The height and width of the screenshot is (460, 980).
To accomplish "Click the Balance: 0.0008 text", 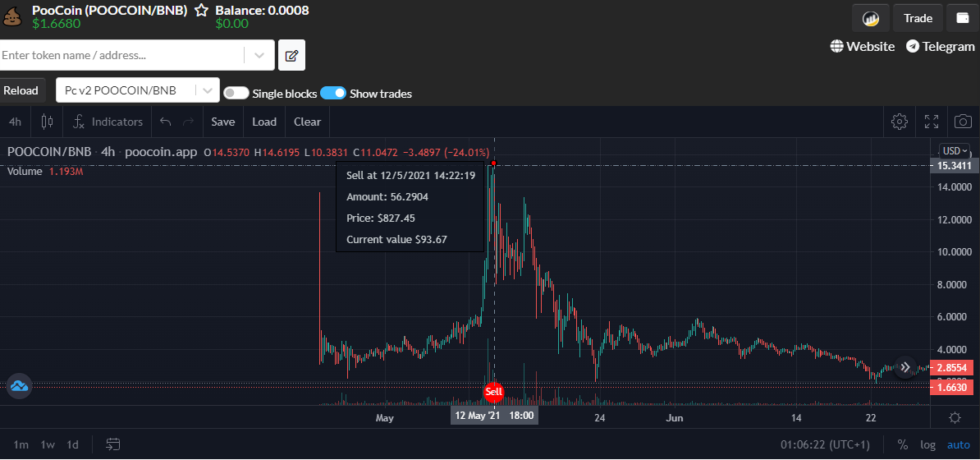I will pyautogui.click(x=262, y=11).
